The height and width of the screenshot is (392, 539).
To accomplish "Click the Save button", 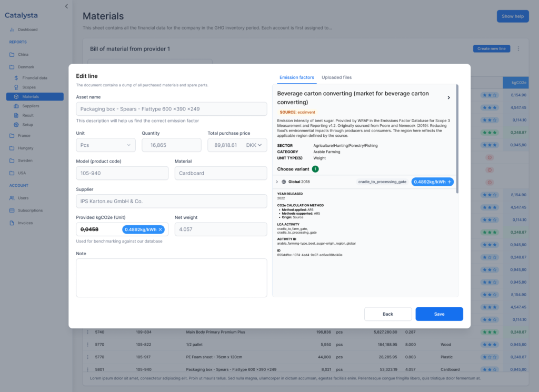I will (439, 314).
